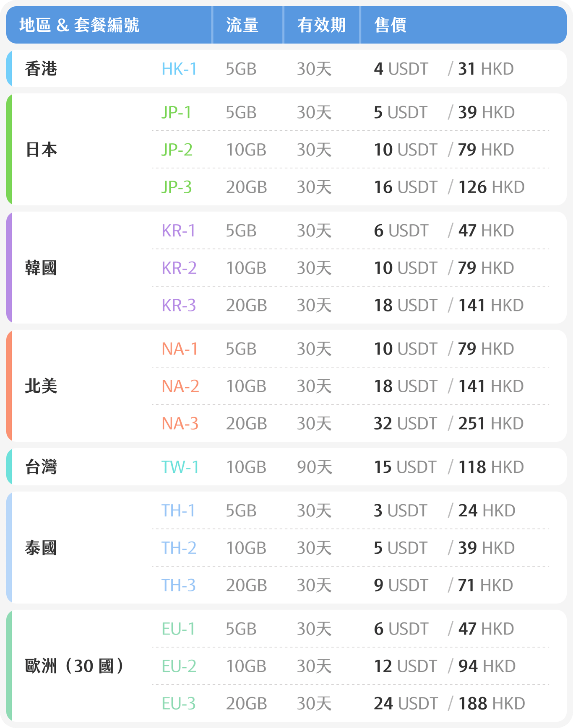
Task: Select the JP-3 plan code
Action: [x=177, y=187]
